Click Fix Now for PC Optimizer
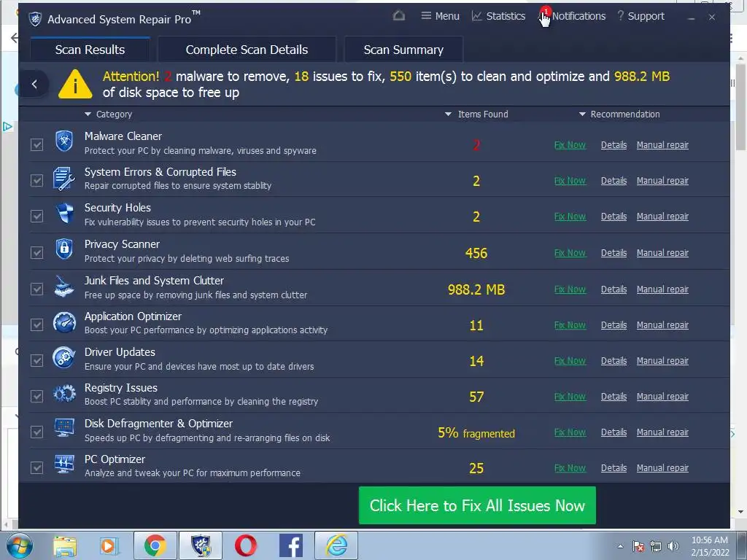Screen dimensions: 747x560 [570, 468]
